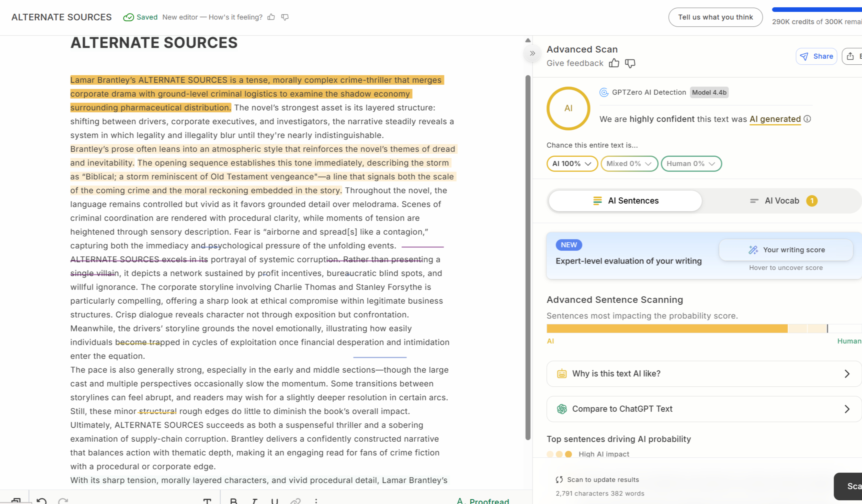The width and height of the screenshot is (862, 504).
Task: Give thumbs down on Advanced Scan
Action: (x=630, y=63)
